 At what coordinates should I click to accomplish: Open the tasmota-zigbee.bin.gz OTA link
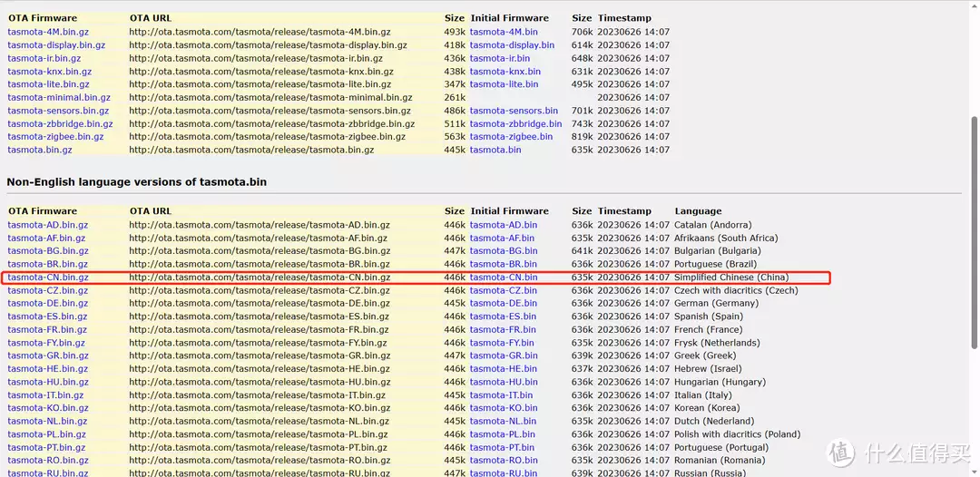pos(55,137)
